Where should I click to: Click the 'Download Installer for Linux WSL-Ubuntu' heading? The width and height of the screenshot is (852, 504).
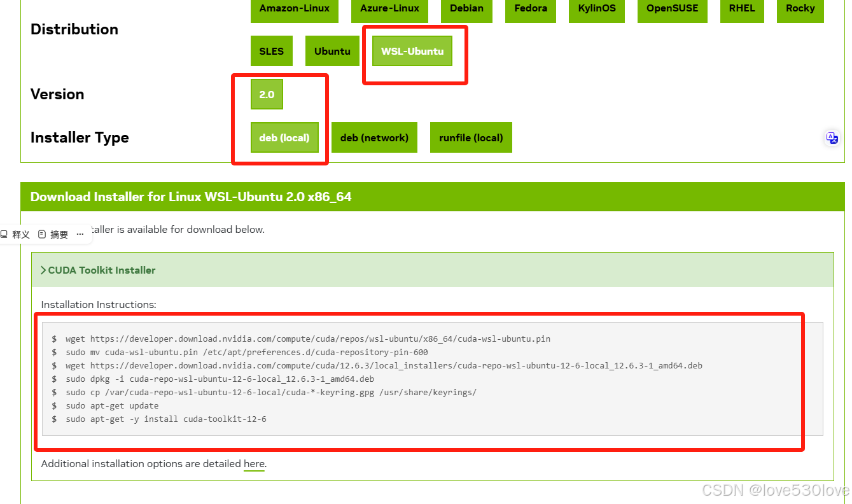pos(191,197)
